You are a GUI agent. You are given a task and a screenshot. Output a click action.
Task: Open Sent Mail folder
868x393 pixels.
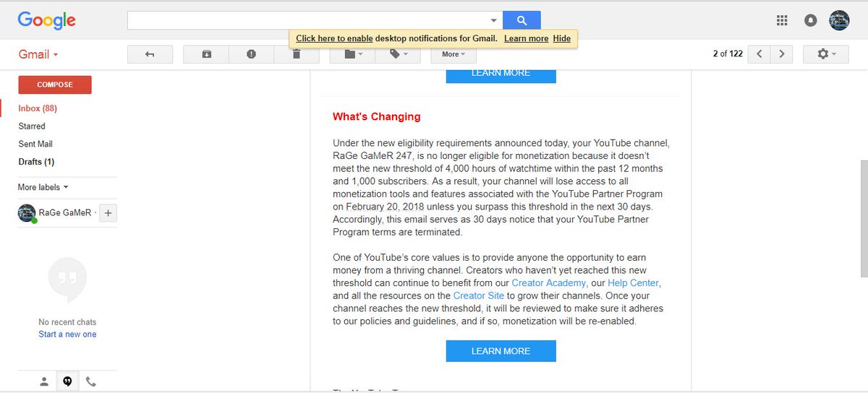(35, 144)
